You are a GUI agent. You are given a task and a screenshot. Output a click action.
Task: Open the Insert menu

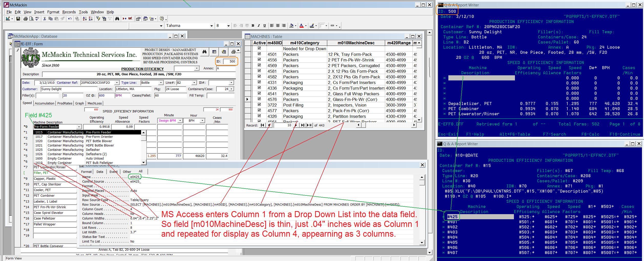[x=39, y=12]
